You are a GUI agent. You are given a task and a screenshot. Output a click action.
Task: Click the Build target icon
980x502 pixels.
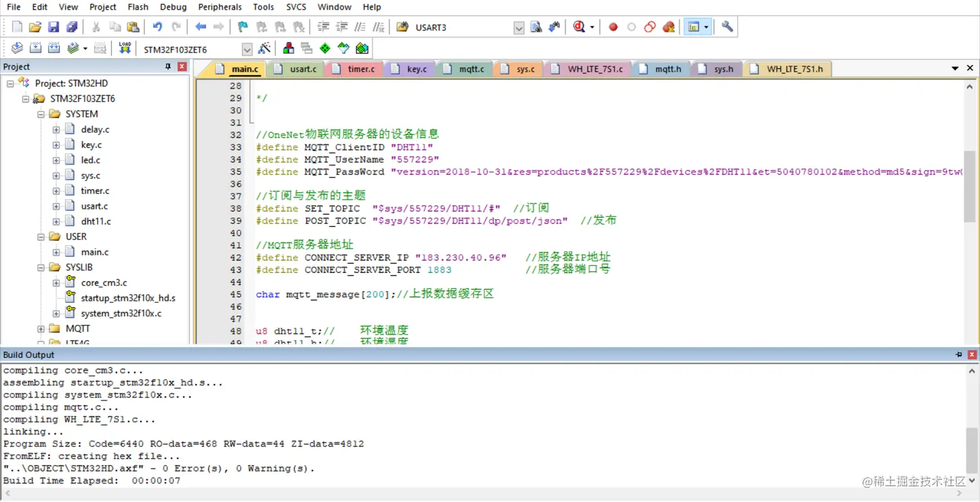tap(36, 49)
